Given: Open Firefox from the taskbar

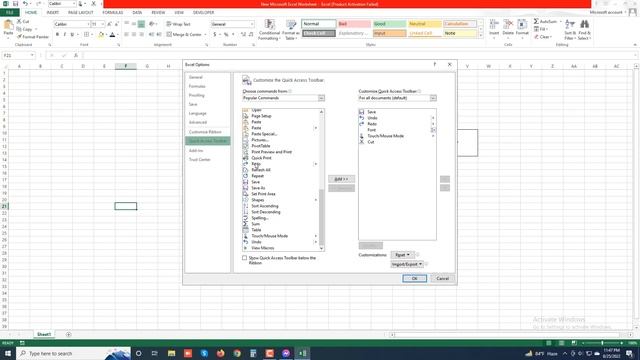Looking at the screenshot, I should pyautogui.click(x=220, y=353).
